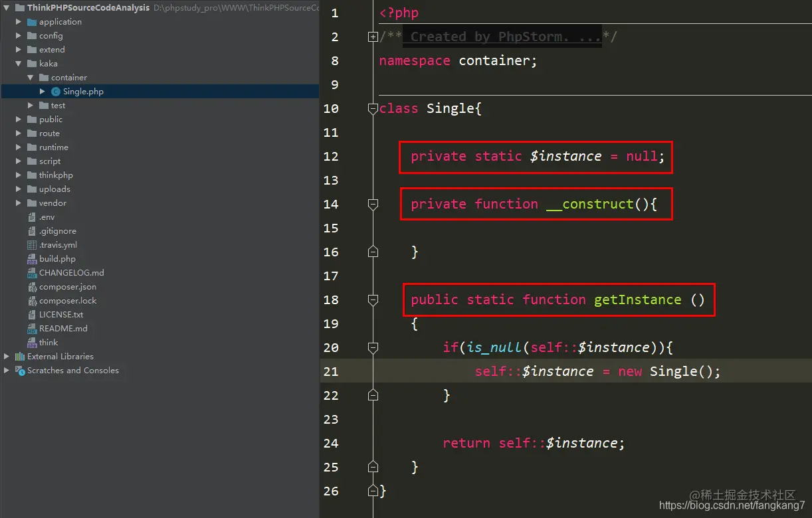Select the test folder label

58,106
